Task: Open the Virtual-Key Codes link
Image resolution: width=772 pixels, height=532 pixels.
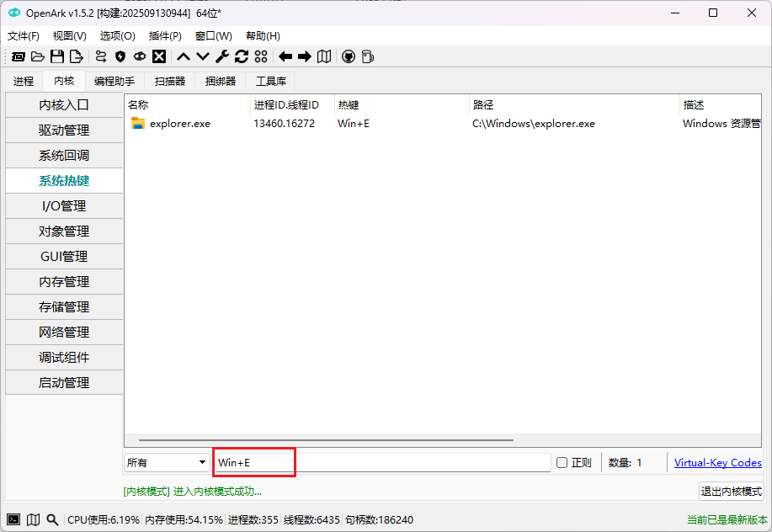Action: [x=718, y=463]
